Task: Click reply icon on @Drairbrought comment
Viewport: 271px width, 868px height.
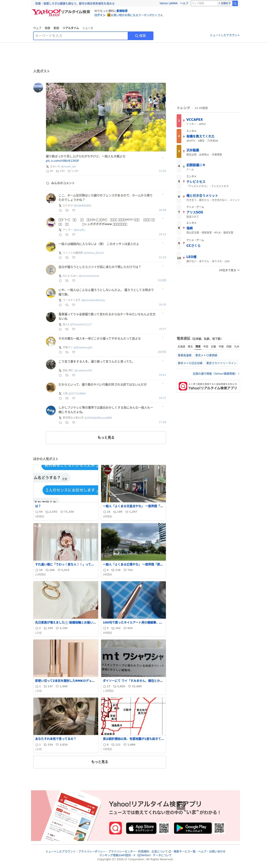Action: click(60, 352)
